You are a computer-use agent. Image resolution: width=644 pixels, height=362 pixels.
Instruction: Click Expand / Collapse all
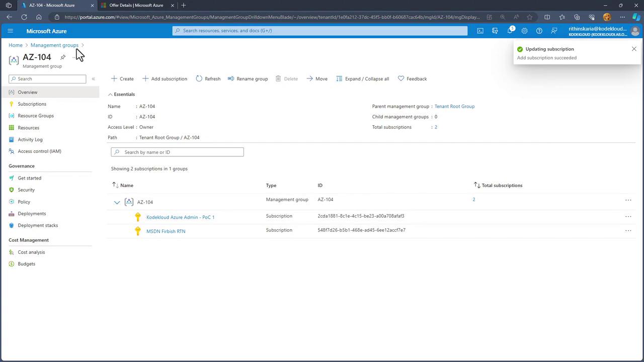(362, 79)
